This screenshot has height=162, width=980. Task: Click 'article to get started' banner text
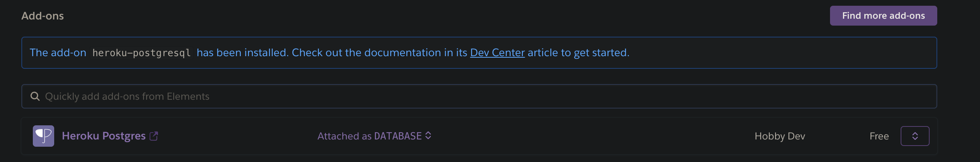click(x=578, y=53)
